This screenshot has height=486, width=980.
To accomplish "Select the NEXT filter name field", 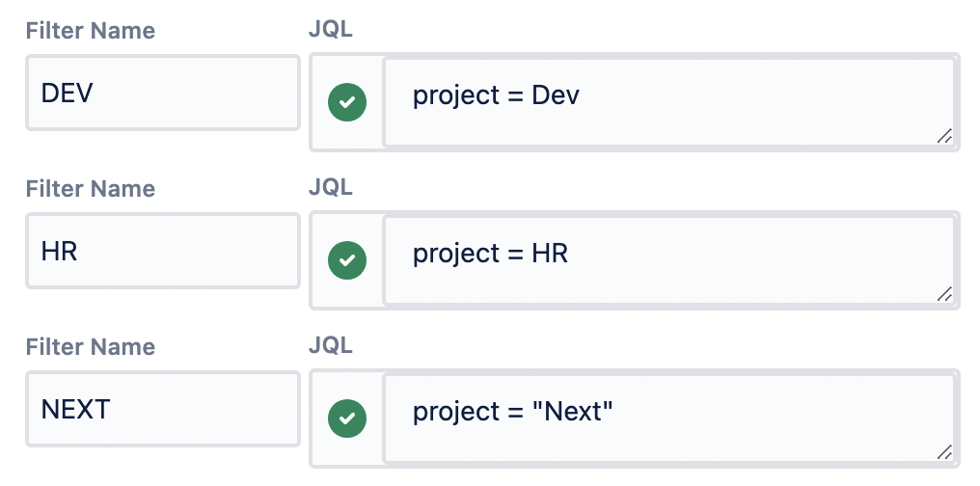I will [162, 410].
